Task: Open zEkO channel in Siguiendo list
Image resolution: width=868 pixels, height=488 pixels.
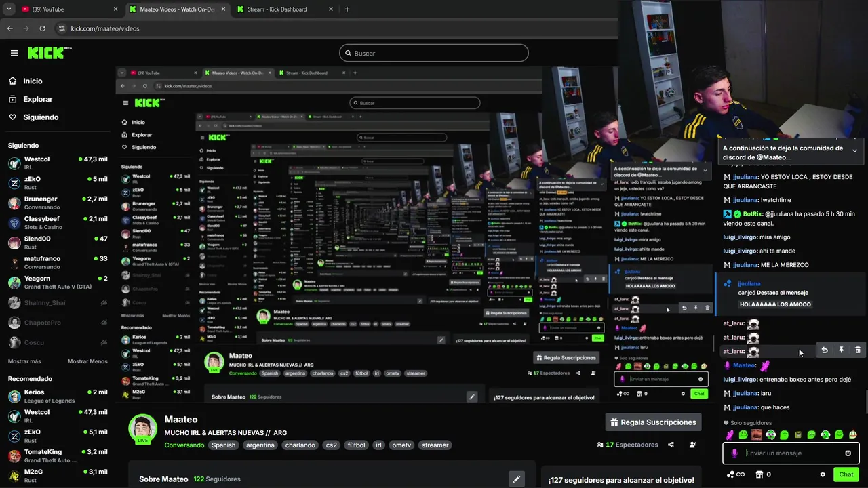Action: point(58,183)
